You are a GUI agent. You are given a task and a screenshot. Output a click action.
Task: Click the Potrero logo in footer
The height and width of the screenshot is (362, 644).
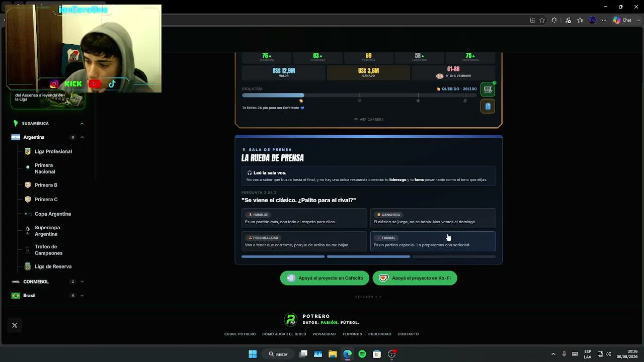click(291, 319)
